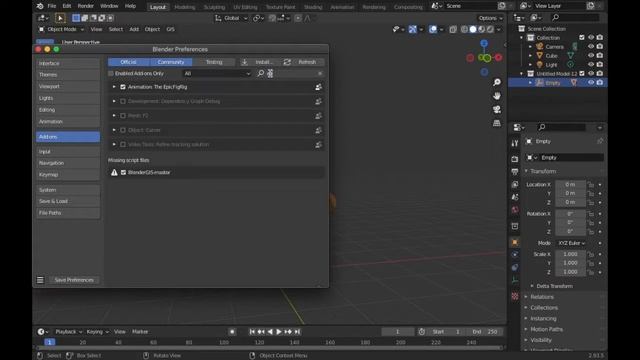Open the Tool properties tab icon
640x360 pixels.
coord(515,143)
